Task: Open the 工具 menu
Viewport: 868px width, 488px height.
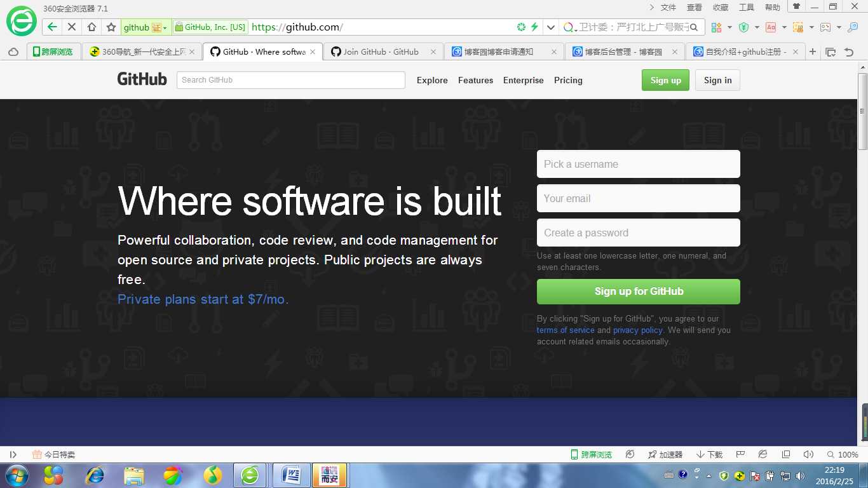Action: 747,8
